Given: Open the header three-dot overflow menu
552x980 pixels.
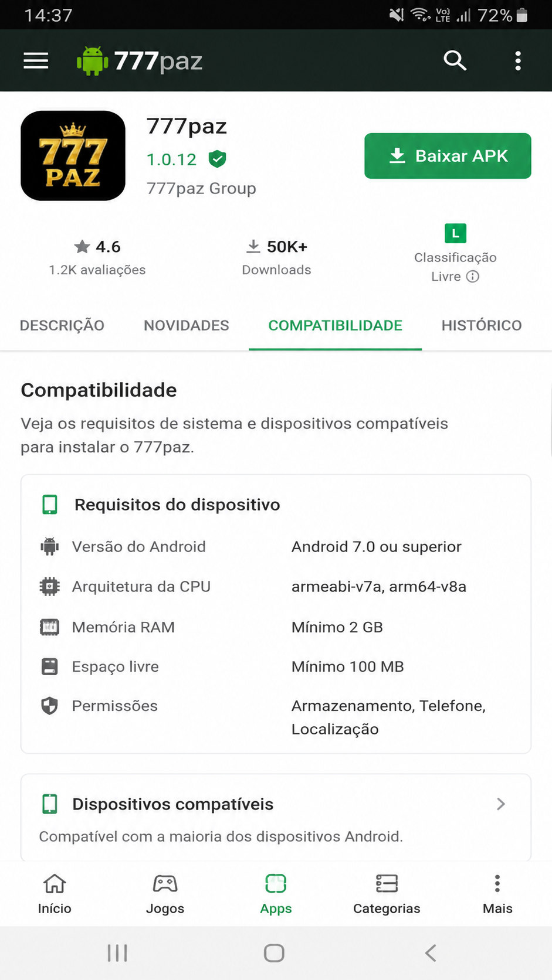Looking at the screenshot, I should click(x=517, y=60).
